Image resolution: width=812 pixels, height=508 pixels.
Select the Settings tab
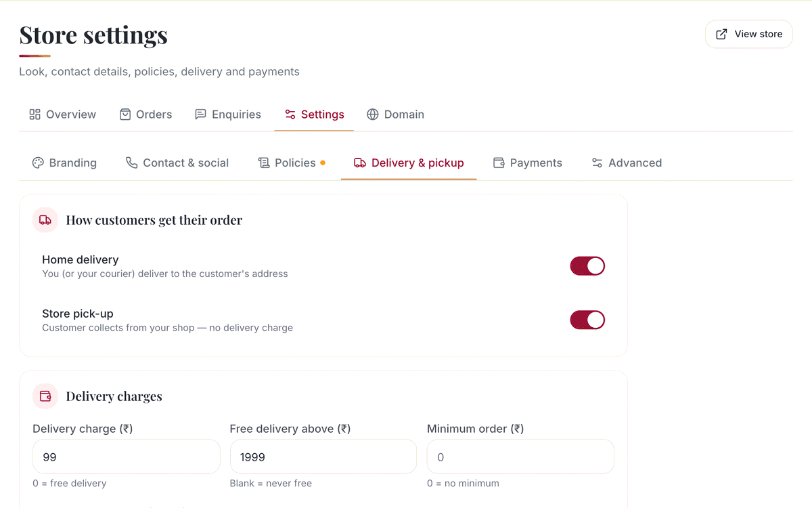(x=314, y=114)
